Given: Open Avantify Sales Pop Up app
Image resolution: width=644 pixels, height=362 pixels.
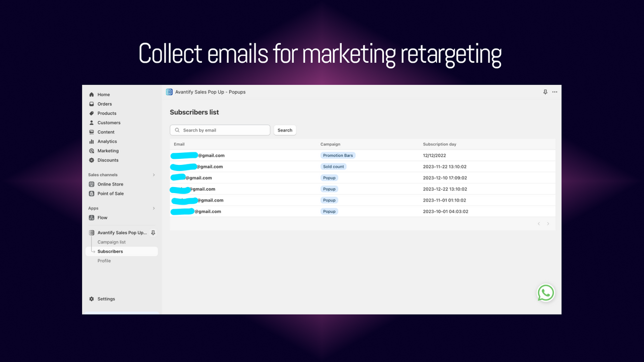Looking at the screenshot, I should [122, 233].
